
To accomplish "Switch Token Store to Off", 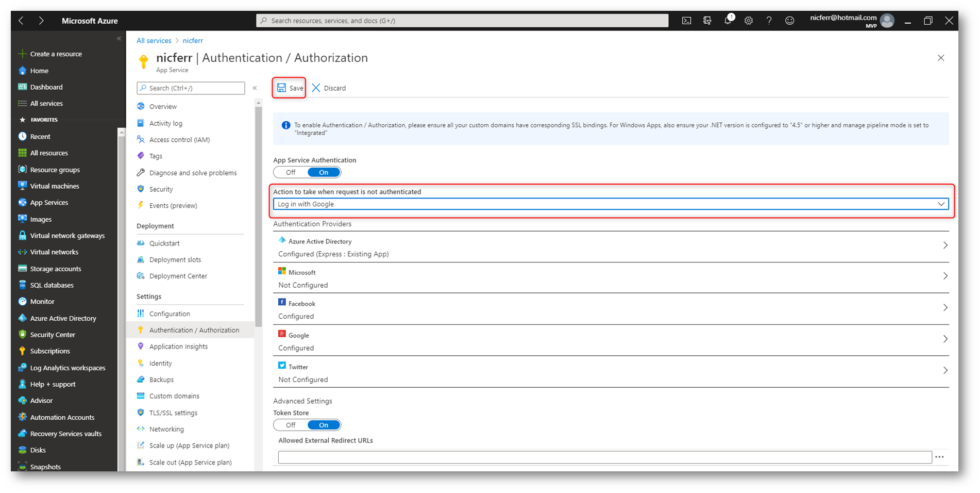I will pos(291,425).
